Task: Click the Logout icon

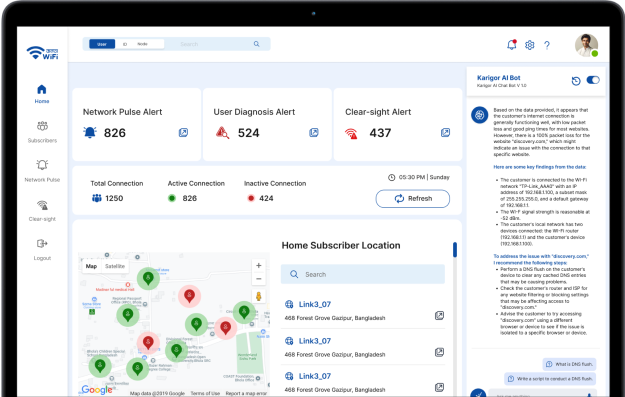Action: coord(42,244)
